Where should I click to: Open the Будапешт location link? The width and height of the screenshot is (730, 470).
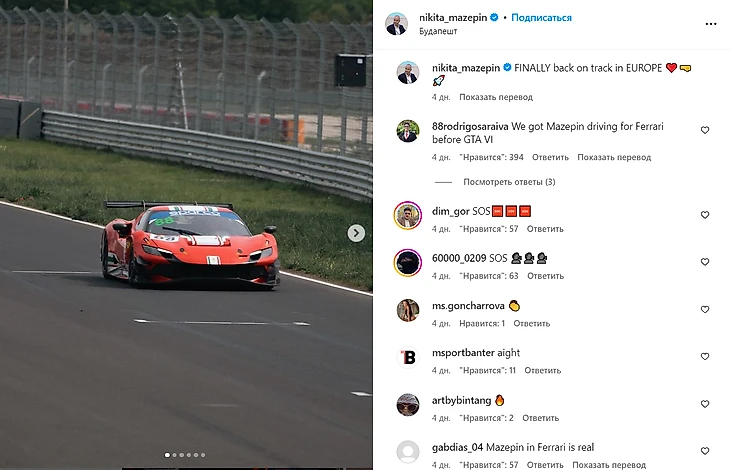[438, 31]
